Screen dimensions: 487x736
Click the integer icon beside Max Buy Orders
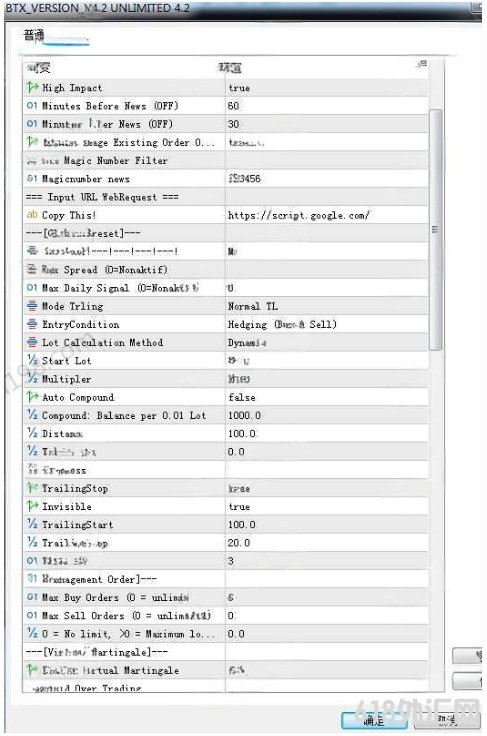point(32,597)
